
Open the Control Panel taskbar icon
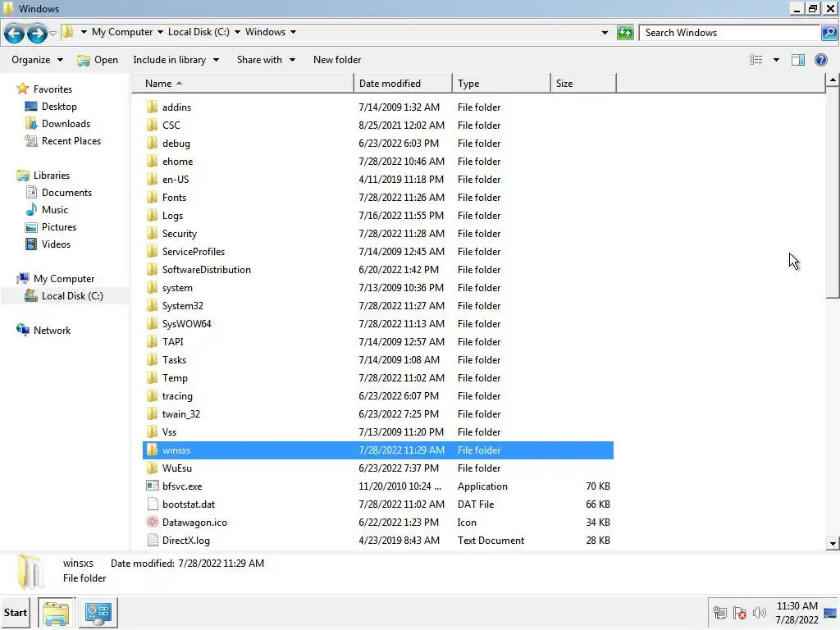click(98, 613)
